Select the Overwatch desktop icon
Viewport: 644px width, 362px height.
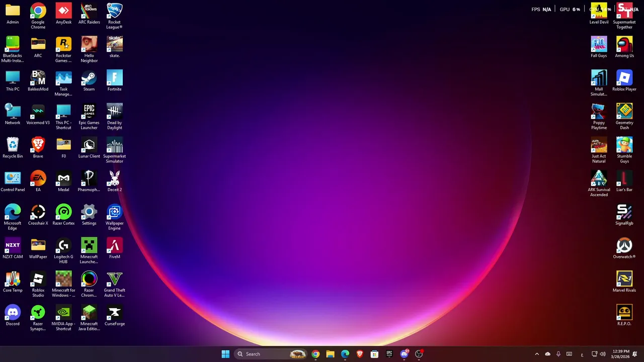[x=624, y=245]
